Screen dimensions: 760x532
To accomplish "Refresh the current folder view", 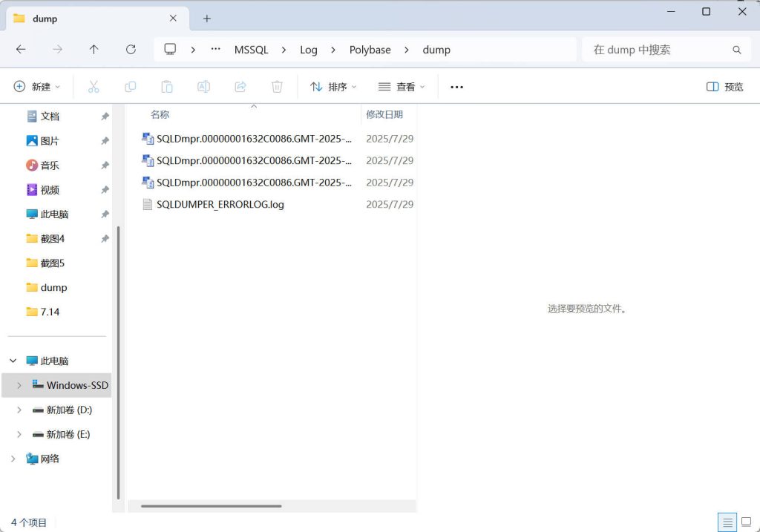I will [131, 50].
